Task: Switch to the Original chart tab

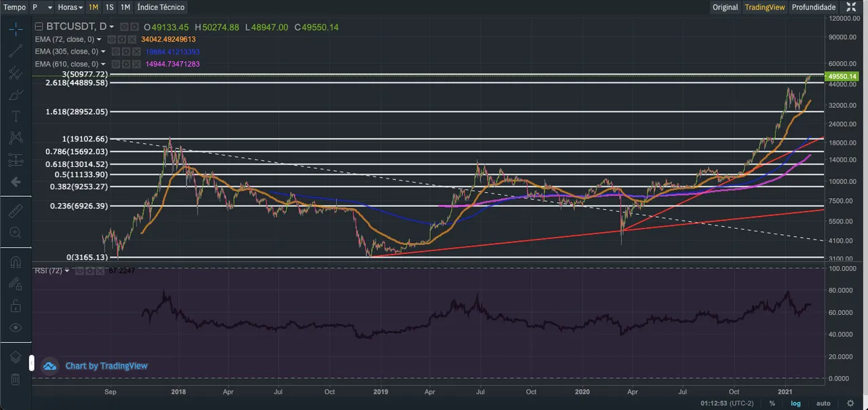Action: pos(725,7)
